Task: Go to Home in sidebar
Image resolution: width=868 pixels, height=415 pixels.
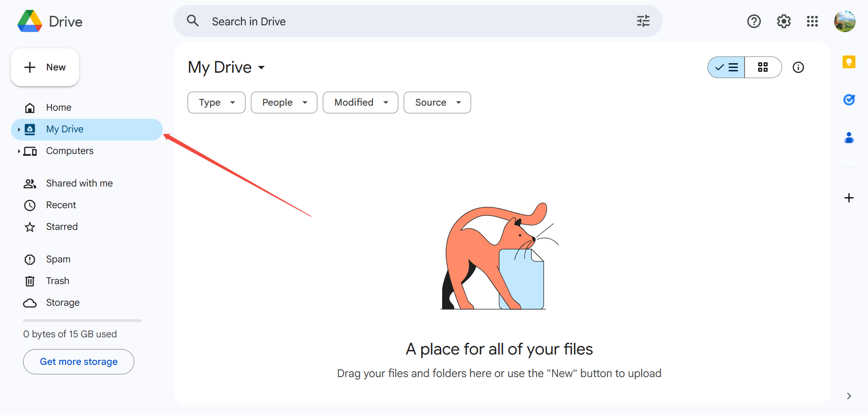Action: [87, 107]
